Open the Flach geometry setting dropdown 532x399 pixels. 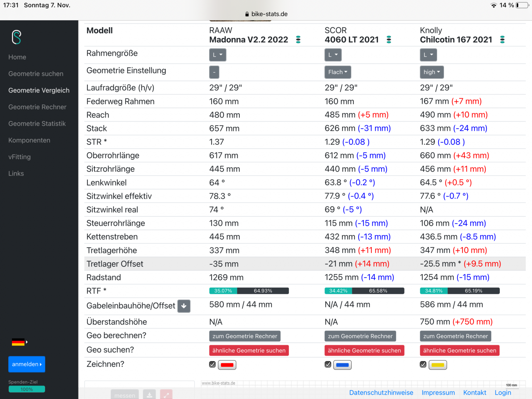(338, 72)
